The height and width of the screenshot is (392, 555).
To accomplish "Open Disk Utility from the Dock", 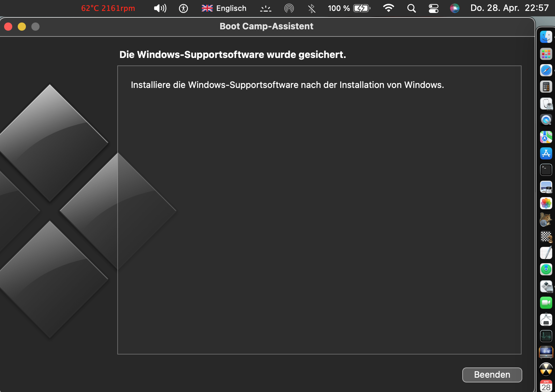I will [546, 104].
